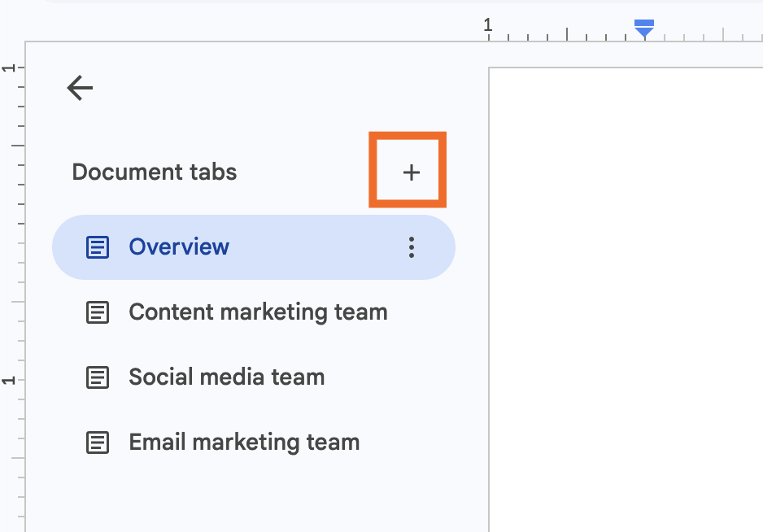Click the Email marketing team tab icon

pyautogui.click(x=98, y=443)
